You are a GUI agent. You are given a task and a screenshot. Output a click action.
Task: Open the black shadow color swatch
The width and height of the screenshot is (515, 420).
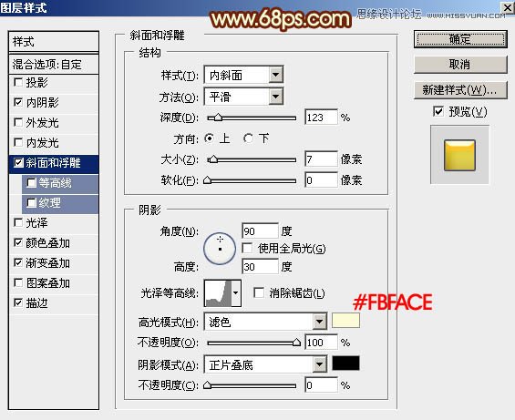coord(345,364)
